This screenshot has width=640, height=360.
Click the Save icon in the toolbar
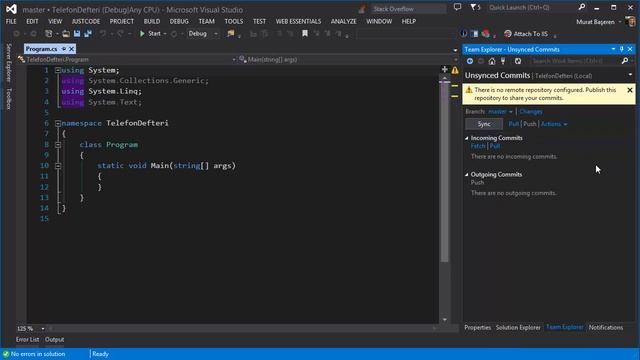tap(77, 34)
